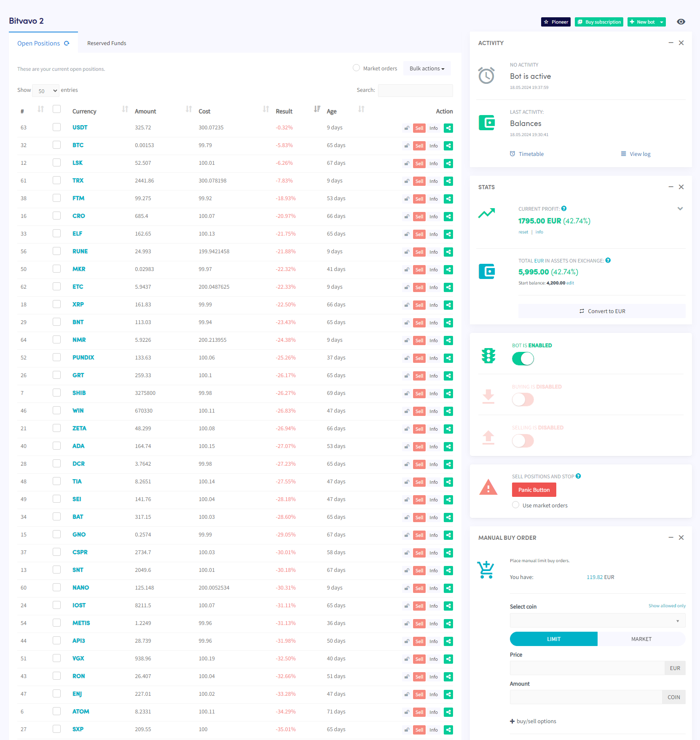
Task: Toggle the Bot is Enabled switch
Action: click(x=523, y=359)
